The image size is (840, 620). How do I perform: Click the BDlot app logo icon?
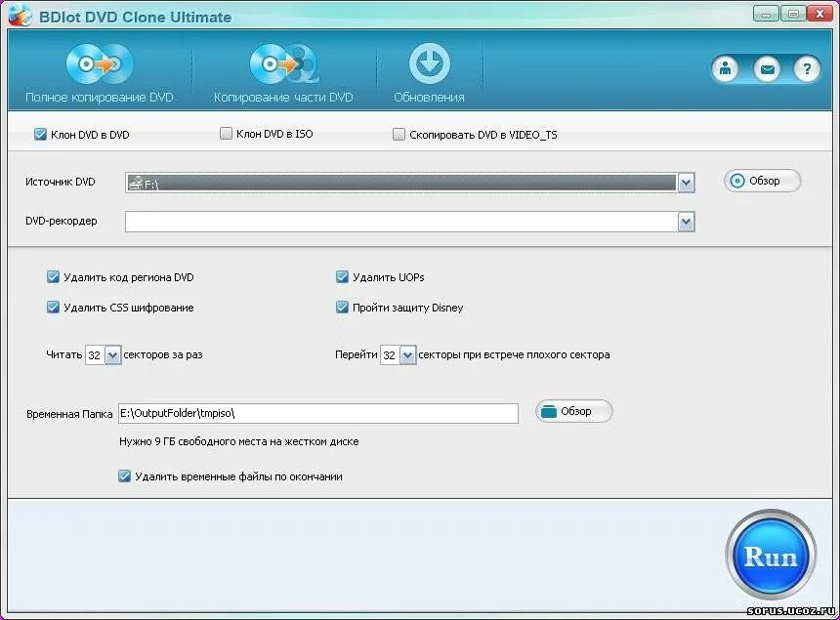coord(21,16)
